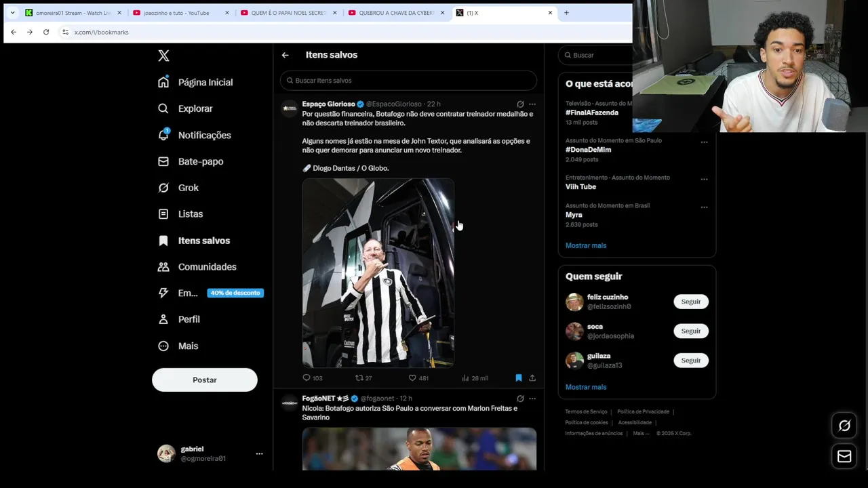
Task: Open the floating Grok button
Action: click(x=844, y=426)
